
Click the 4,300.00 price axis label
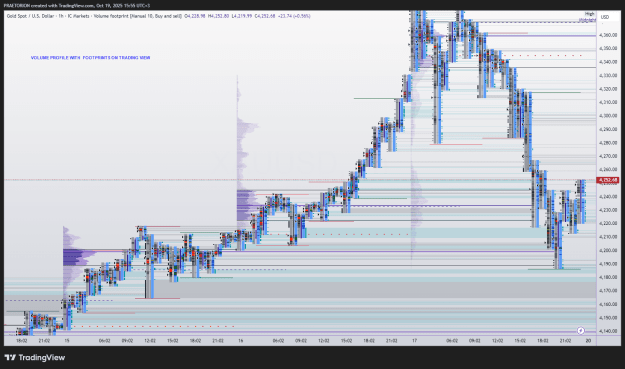(608, 116)
